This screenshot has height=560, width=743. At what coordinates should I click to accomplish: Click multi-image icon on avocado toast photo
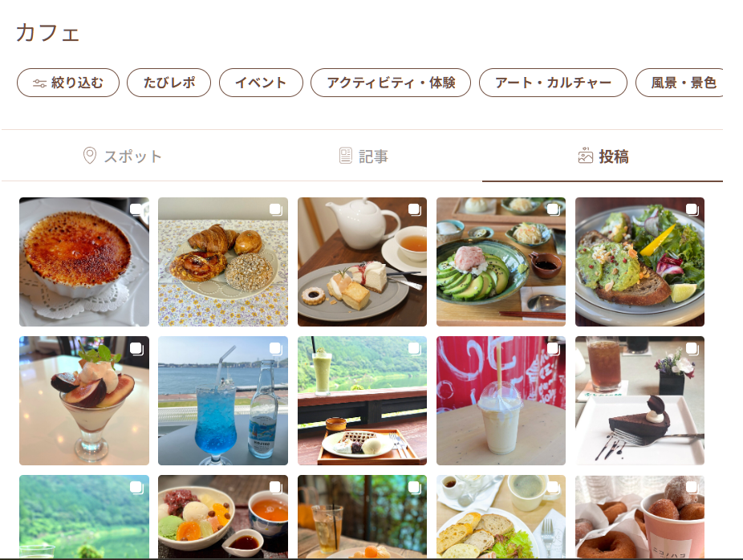(692, 209)
